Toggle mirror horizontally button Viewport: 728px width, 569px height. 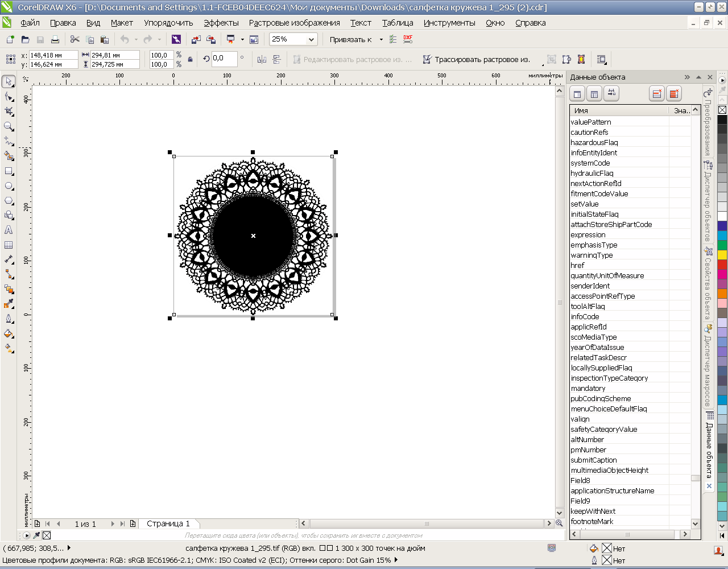262,59
